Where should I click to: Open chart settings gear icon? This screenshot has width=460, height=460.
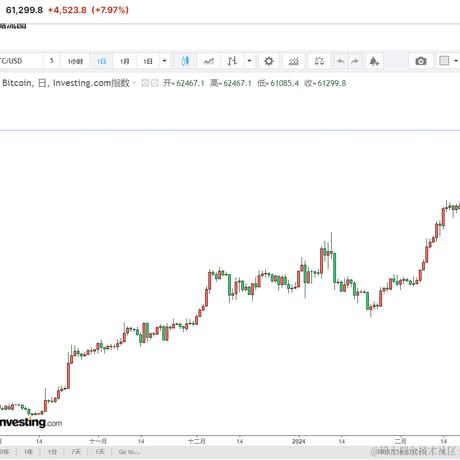point(269,61)
